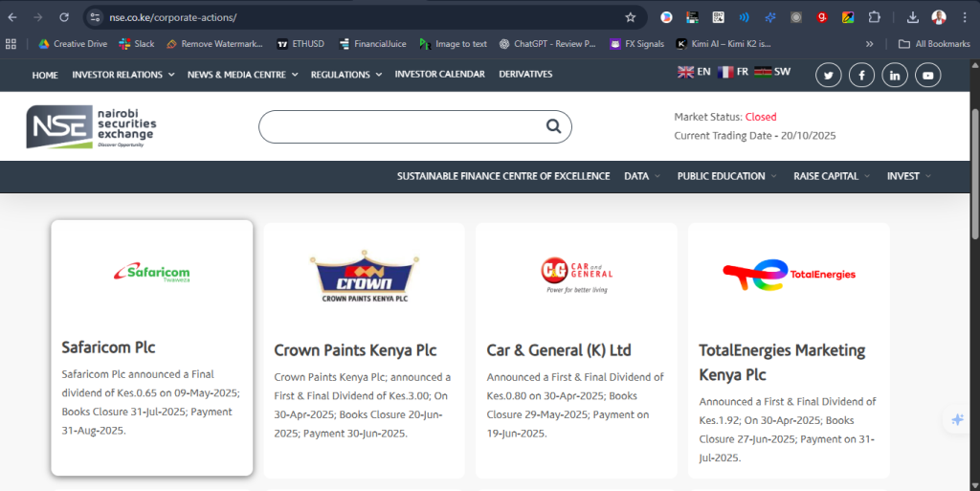
Task: Switch language to Swahili (SW)
Action: pos(772,72)
